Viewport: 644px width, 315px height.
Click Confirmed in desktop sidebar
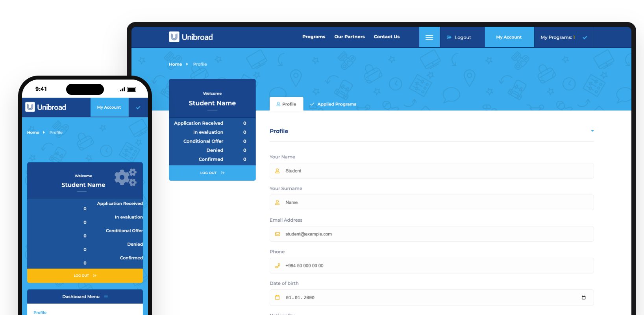[x=211, y=159]
